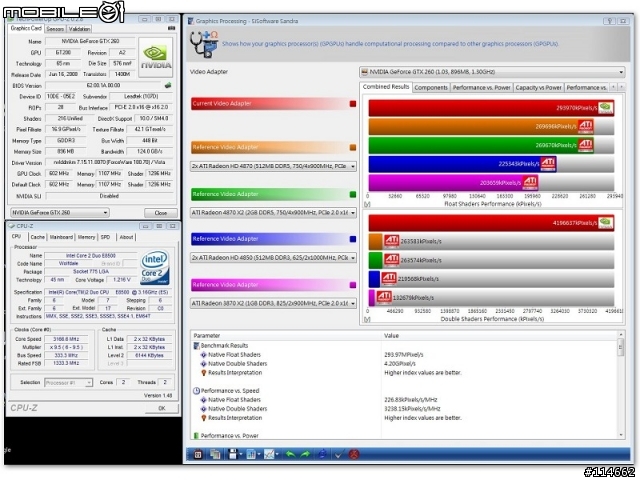Screen dimensions: 640x480
Task: Click the [y] axis toggle under Float Shaders chart
Action: (x=367, y=204)
